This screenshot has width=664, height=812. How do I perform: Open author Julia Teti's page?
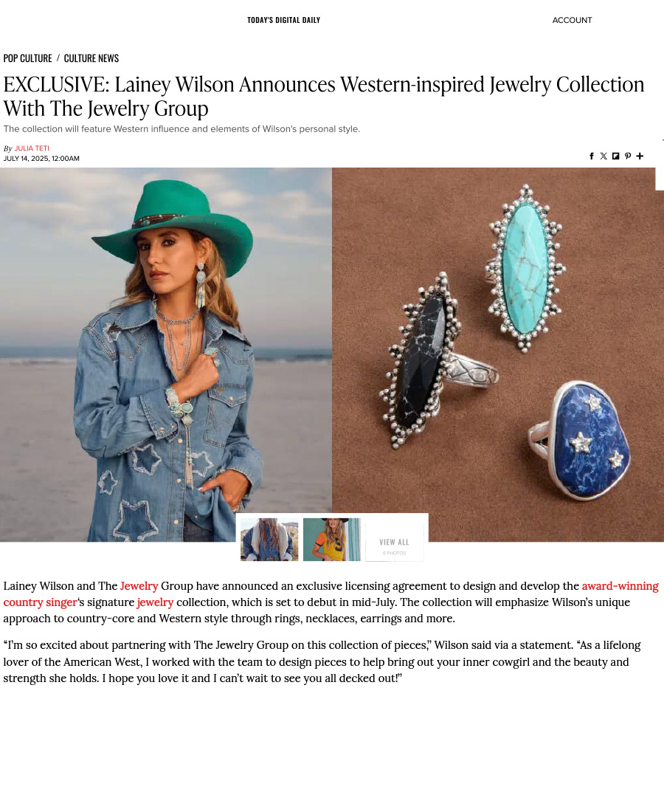pos(32,148)
